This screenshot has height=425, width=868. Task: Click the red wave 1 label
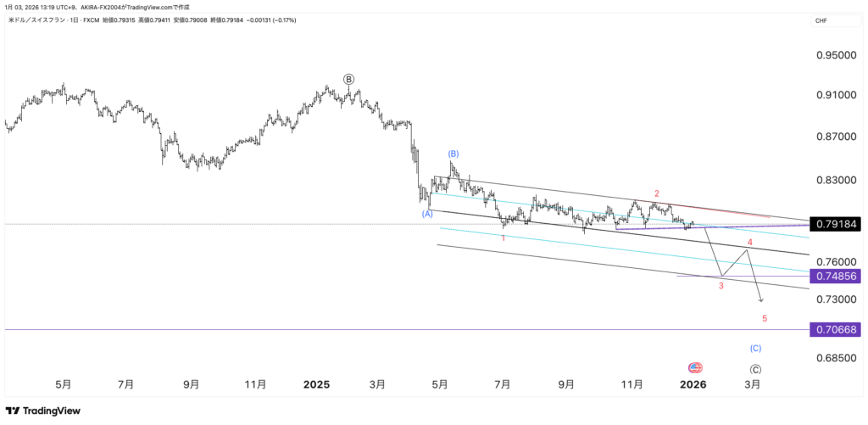click(504, 238)
